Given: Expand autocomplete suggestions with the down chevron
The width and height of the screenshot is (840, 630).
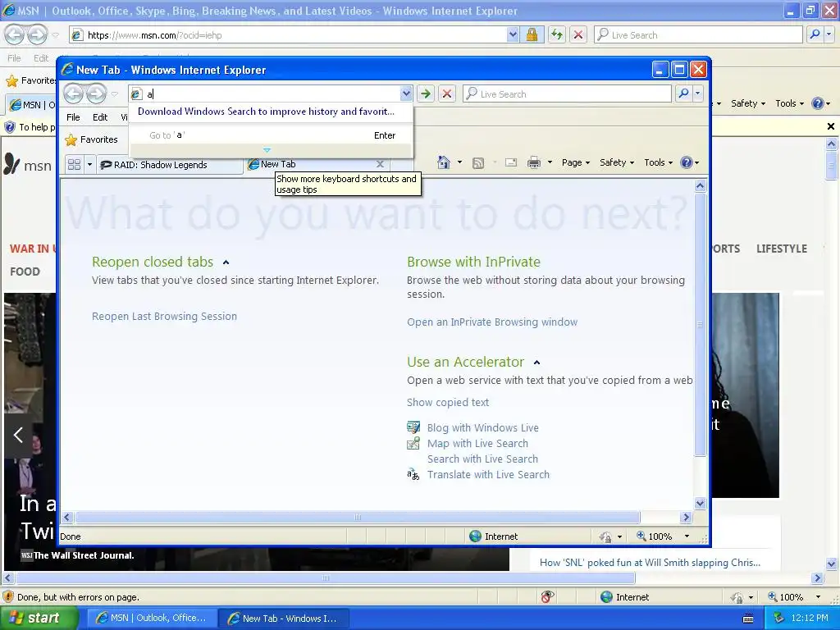Looking at the screenshot, I should (267, 151).
